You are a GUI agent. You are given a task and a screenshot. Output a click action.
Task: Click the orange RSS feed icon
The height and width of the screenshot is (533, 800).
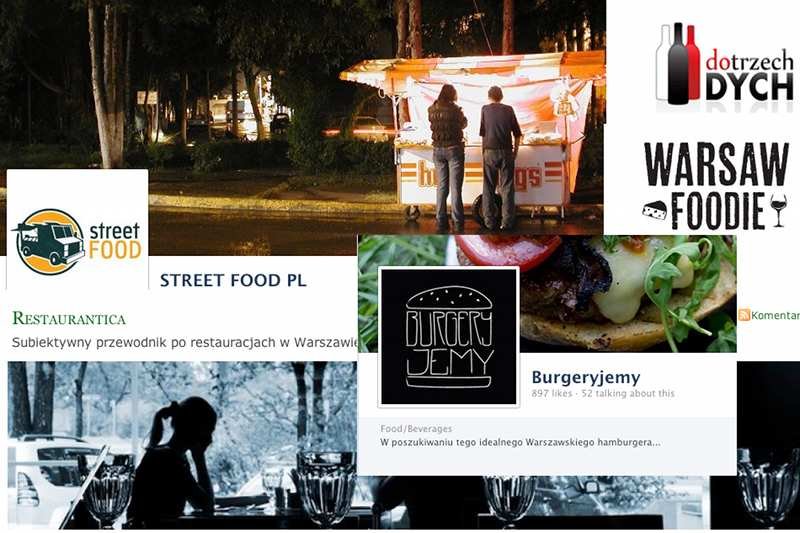point(744,315)
